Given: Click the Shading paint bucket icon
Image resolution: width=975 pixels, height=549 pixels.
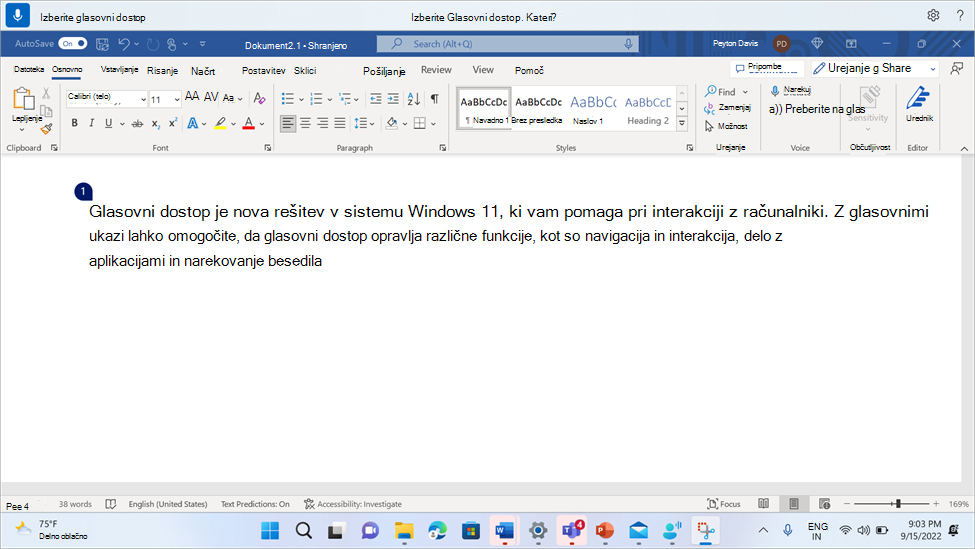Looking at the screenshot, I should tap(392, 123).
